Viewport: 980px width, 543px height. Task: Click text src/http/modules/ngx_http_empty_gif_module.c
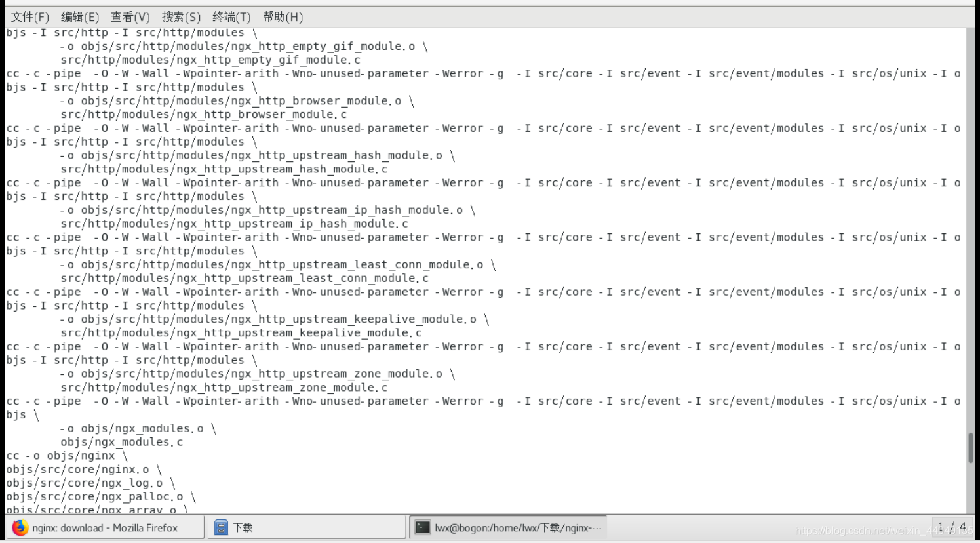tap(210, 60)
